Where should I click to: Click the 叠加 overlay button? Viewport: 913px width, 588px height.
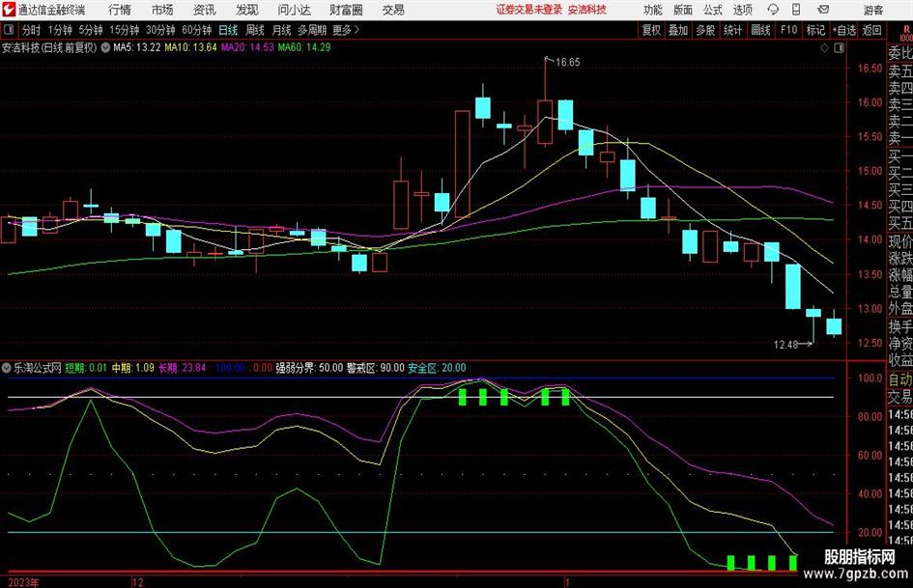(678, 30)
